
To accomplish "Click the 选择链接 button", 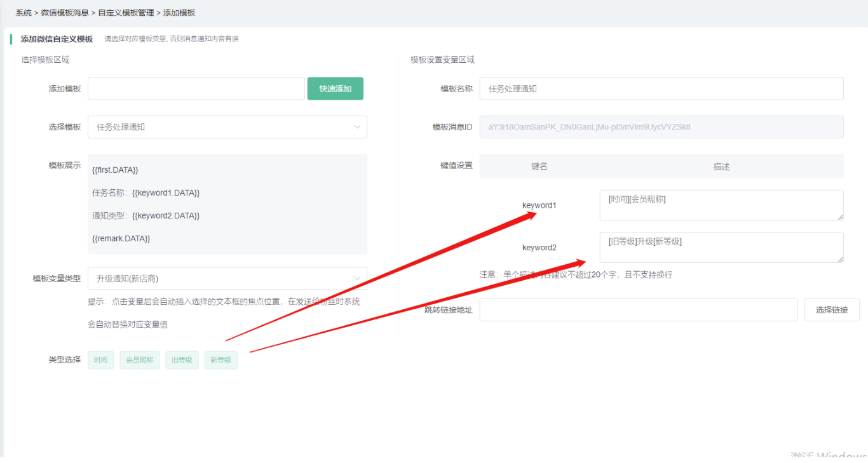I will tap(831, 310).
